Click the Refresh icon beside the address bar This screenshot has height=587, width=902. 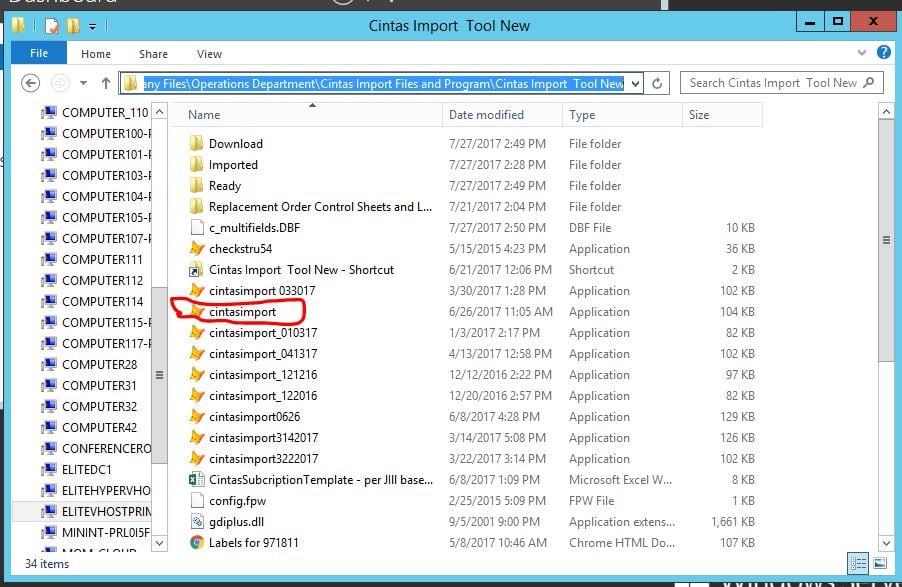pos(657,83)
